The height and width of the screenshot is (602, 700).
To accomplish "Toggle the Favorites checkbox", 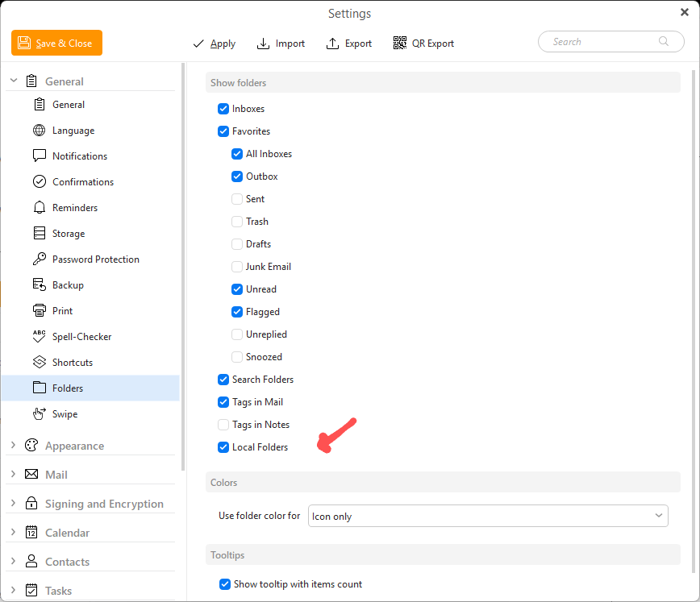I will click(223, 131).
